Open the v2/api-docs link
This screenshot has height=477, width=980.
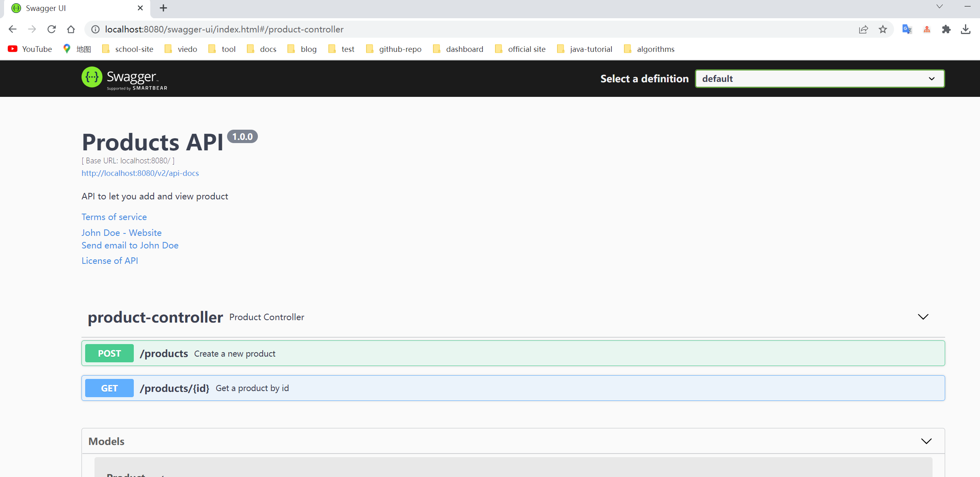[x=140, y=173]
